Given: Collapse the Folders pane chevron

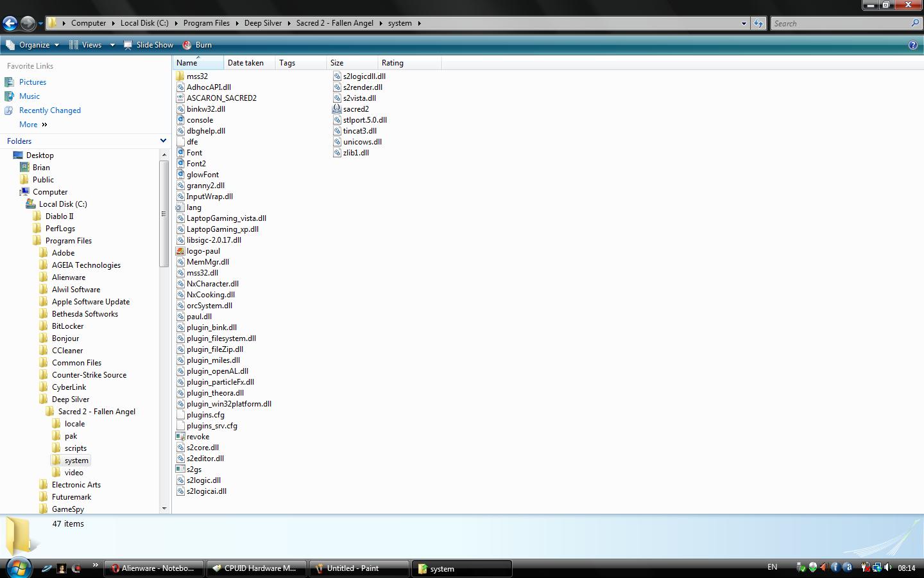Looking at the screenshot, I should tap(163, 141).
